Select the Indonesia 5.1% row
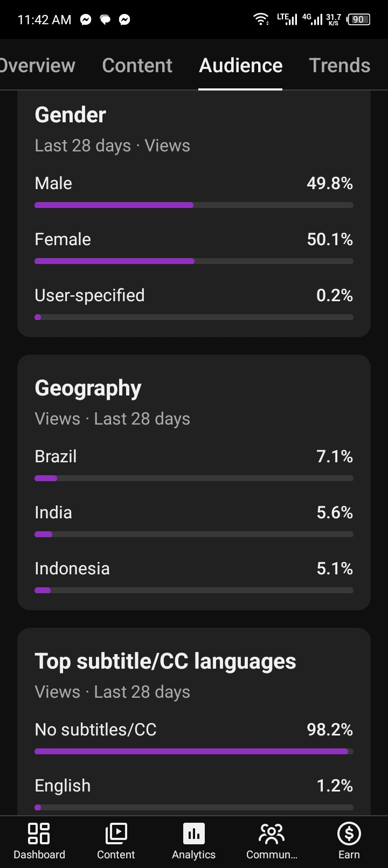The width and height of the screenshot is (388, 868). tap(194, 577)
